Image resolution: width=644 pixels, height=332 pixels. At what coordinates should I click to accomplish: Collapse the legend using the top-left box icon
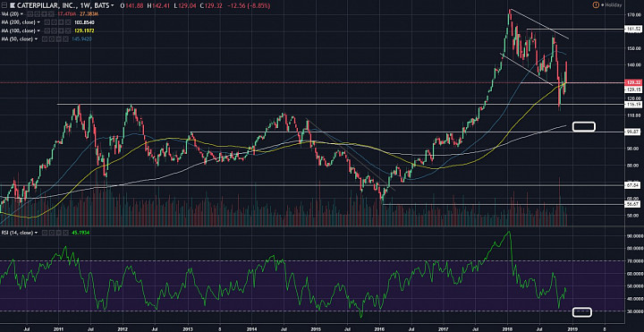(4, 5)
